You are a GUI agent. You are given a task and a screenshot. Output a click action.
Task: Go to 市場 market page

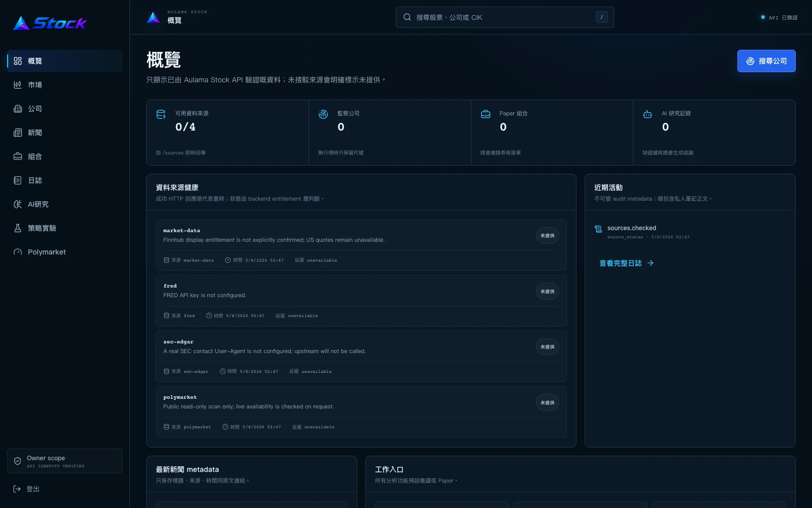(x=64, y=85)
